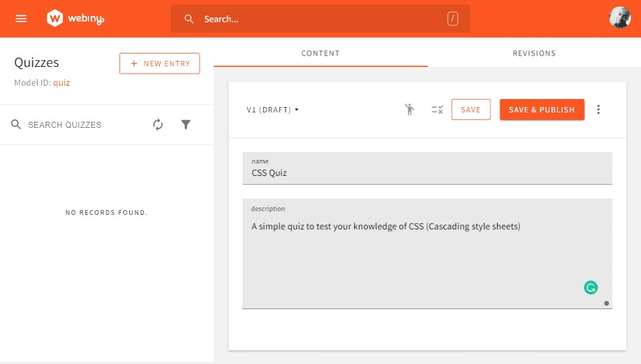Click the Webiny logo
Viewport: 641px width, 364px height.
(76, 19)
